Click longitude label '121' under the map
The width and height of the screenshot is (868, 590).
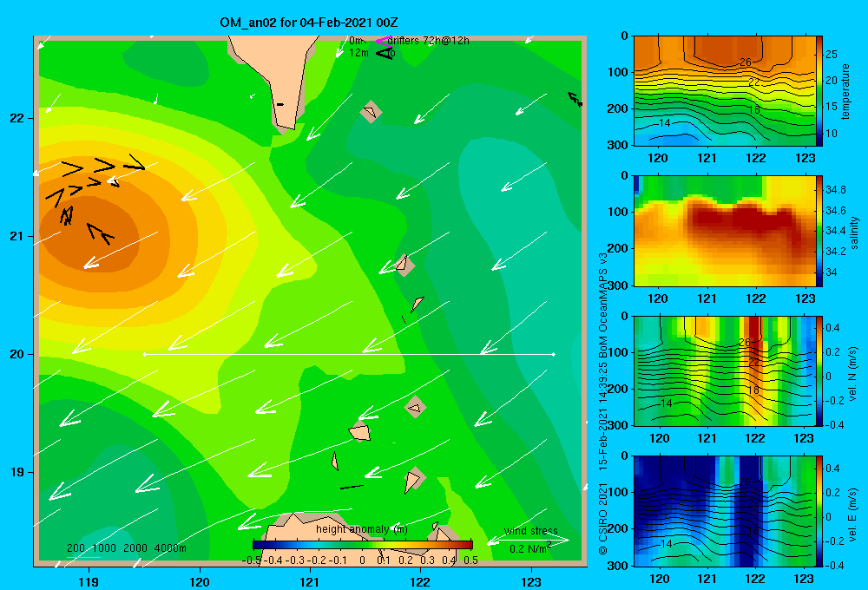pos(310,581)
